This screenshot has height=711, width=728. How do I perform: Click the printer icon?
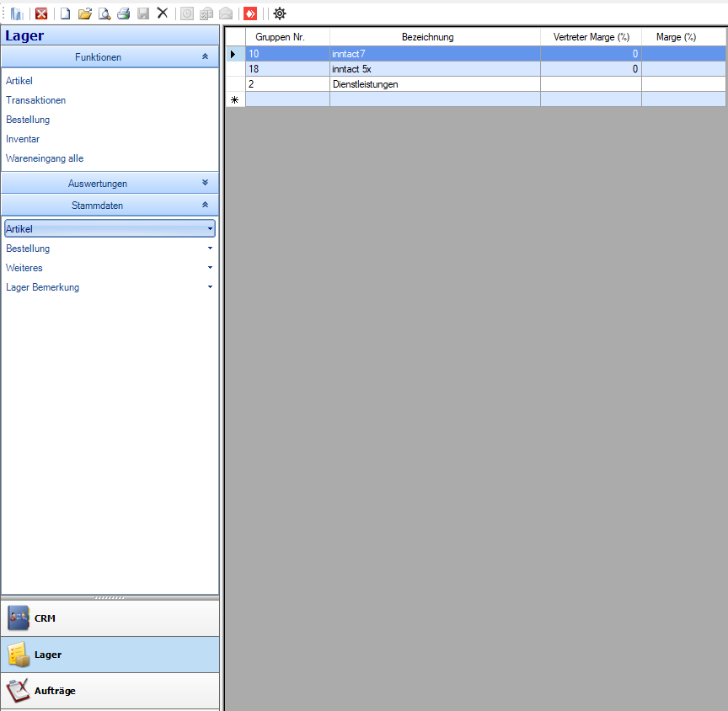pos(124,13)
